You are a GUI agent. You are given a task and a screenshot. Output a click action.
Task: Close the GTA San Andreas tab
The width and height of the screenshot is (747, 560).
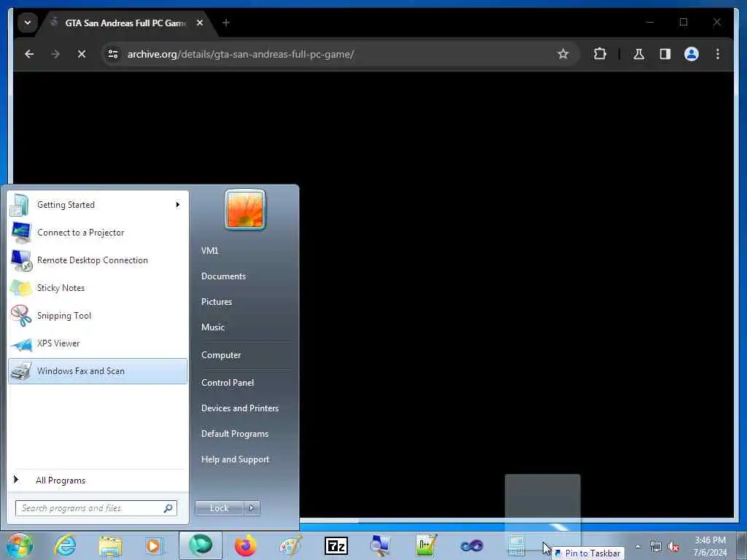click(x=200, y=23)
